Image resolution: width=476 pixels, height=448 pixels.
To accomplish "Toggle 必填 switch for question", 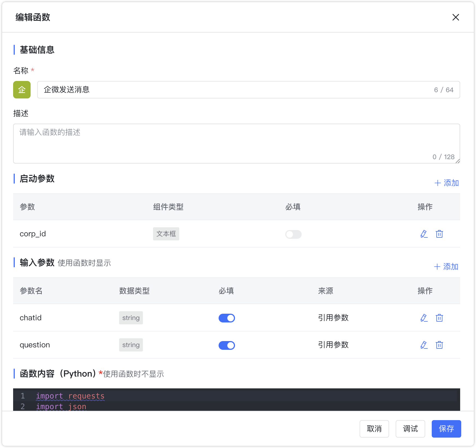I will (227, 345).
